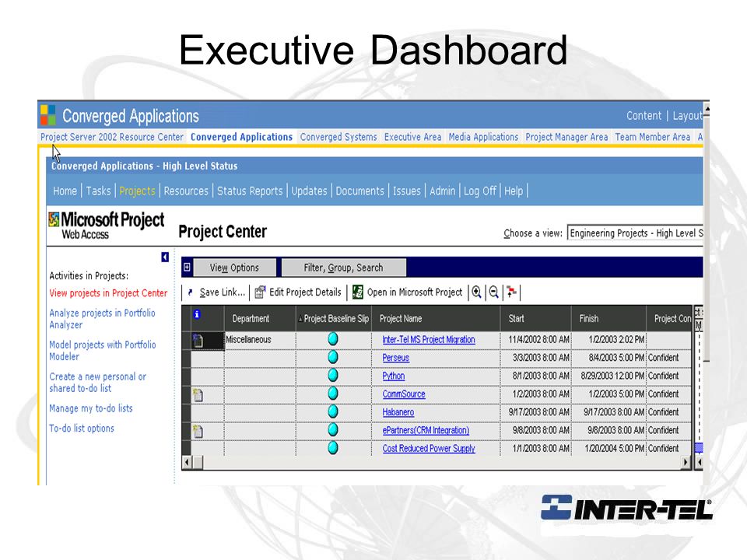This screenshot has height=560, width=747.
Task: Click the baseline slip indicator for Inter-Tel MS Project Migration
Action: (333, 339)
